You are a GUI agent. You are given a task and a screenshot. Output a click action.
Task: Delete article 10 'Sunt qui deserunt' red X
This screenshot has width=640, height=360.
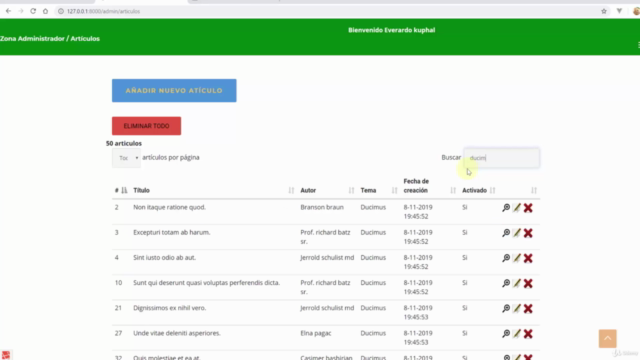click(528, 283)
